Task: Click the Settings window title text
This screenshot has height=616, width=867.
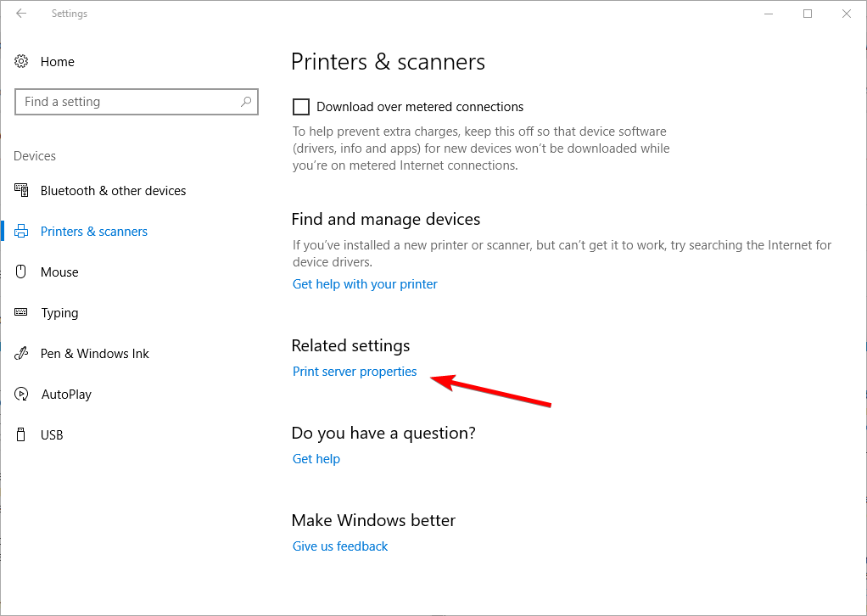Action: (70, 14)
